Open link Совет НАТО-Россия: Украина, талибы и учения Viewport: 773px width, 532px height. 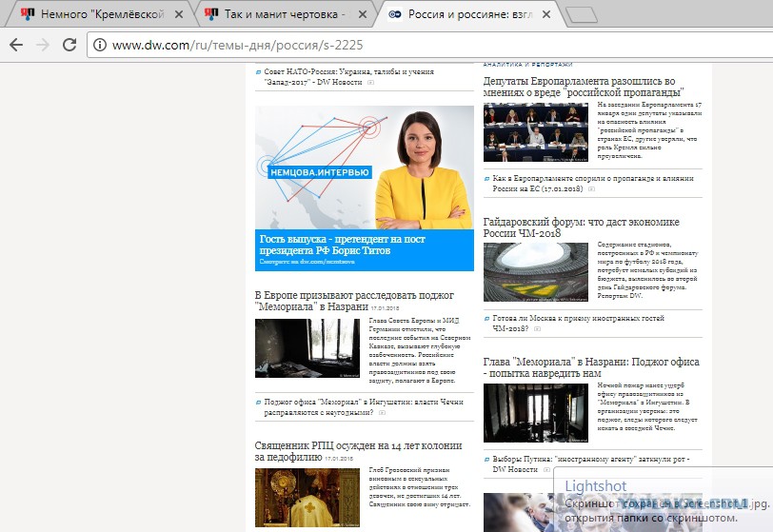click(x=348, y=77)
